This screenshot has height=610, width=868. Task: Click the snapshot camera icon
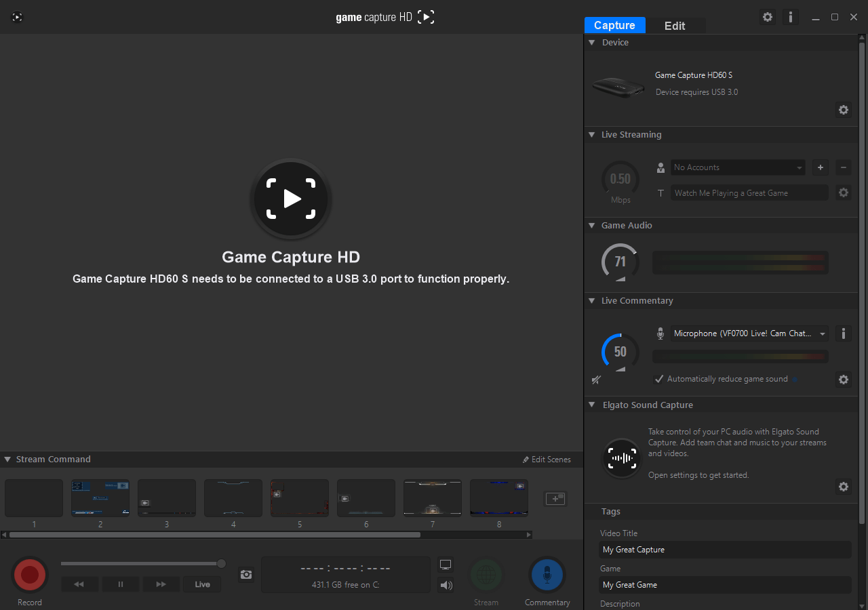pos(245,574)
